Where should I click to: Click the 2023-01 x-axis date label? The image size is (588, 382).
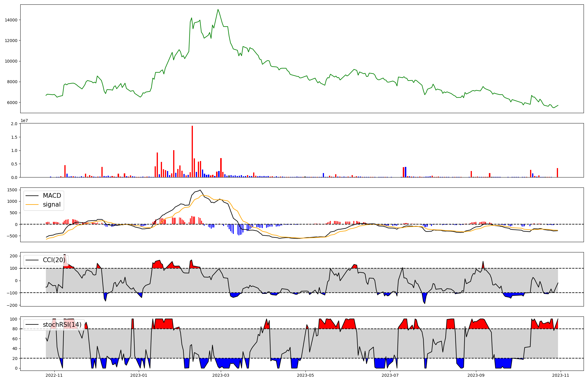(139, 375)
